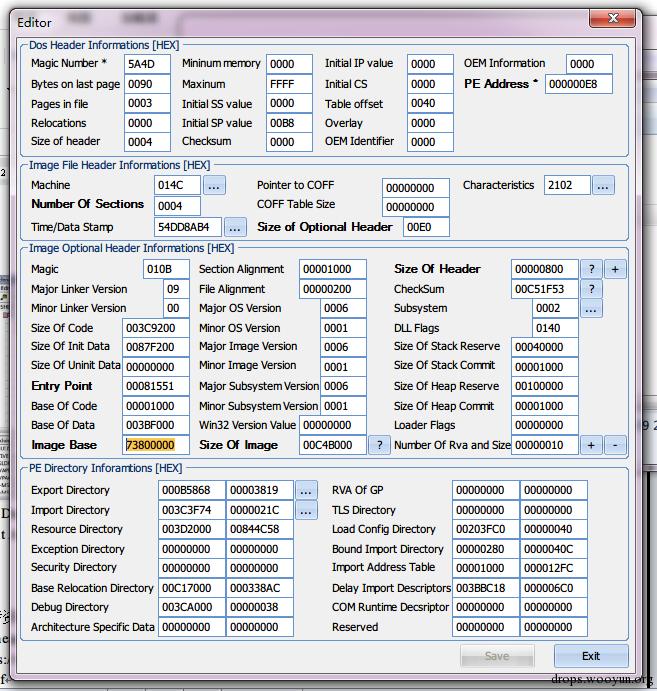Click the question mark next to Size Of Image

point(378,445)
